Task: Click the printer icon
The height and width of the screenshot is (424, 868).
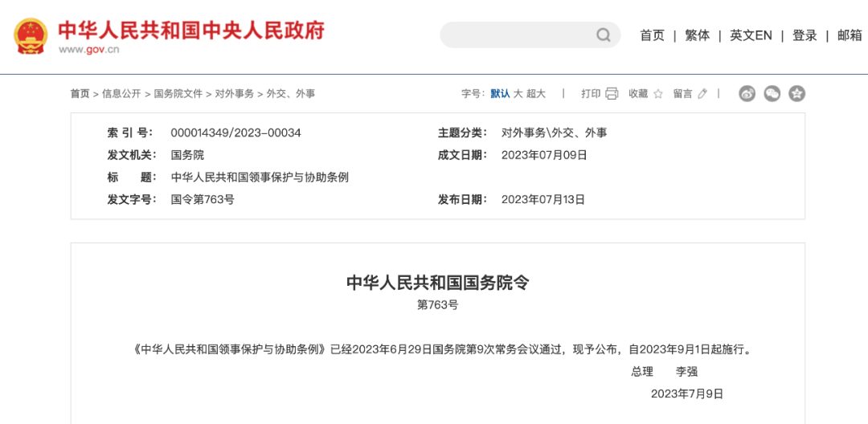Action: click(612, 94)
